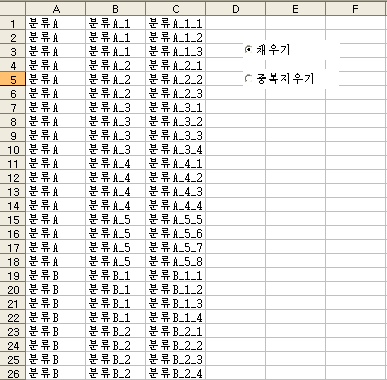Click cell C7 containing 분류A_3_1
This screenshot has height=380, width=387.
tap(176, 107)
